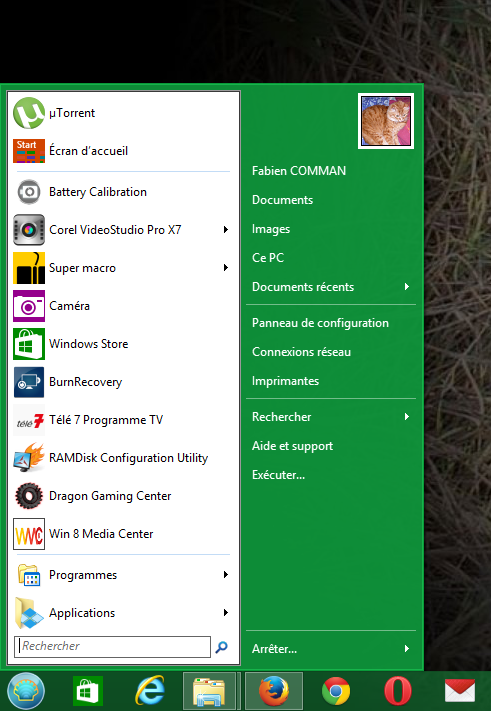
Task: Expand the Arrêter options arrow
Action: 407,649
